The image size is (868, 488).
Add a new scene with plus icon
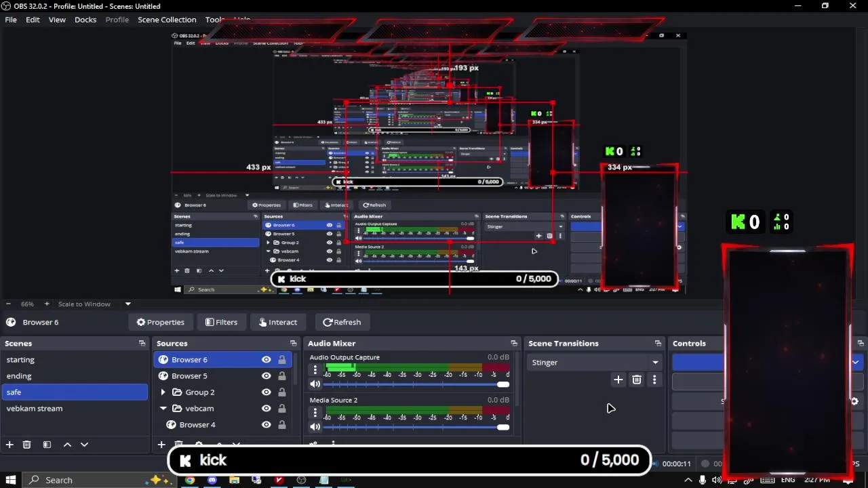coord(9,445)
